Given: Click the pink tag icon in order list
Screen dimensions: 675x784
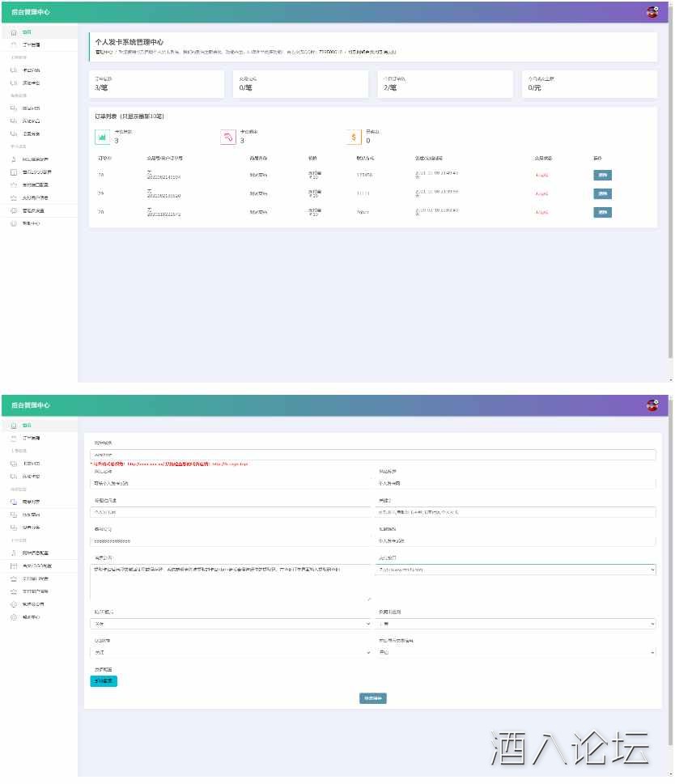Looking at the screenshot, I should (x=228, y=138).
